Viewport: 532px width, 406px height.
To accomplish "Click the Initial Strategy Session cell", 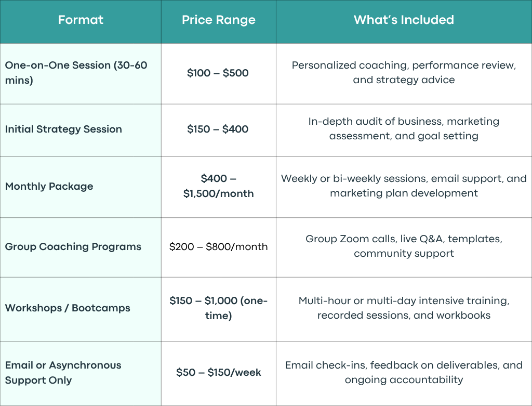I will tap(81, 130).
